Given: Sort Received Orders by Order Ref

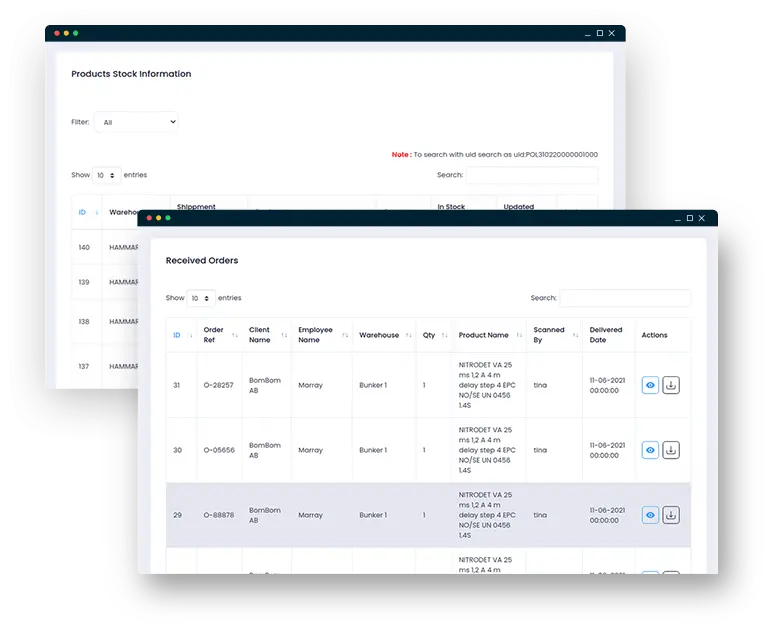Looking at the screenshot, I should (220, 335).
